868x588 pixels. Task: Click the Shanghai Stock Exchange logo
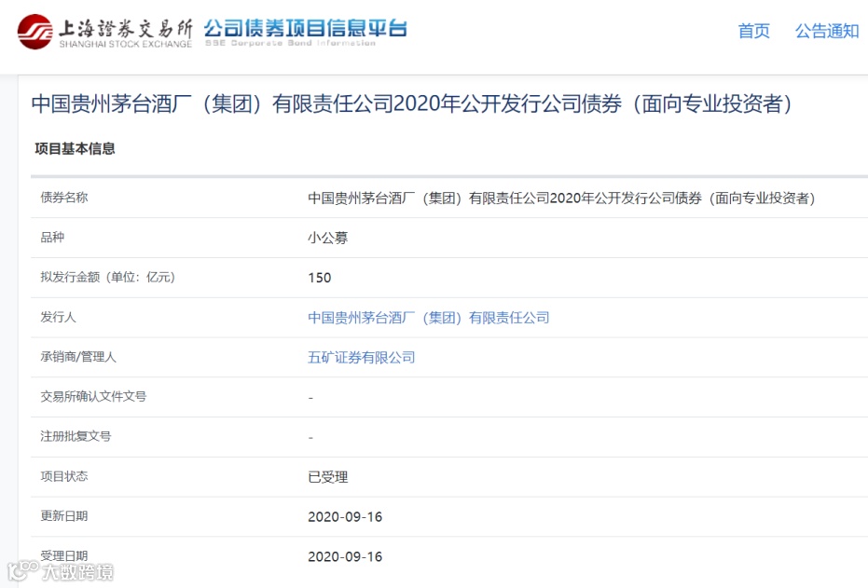click(x=104, y=32)
